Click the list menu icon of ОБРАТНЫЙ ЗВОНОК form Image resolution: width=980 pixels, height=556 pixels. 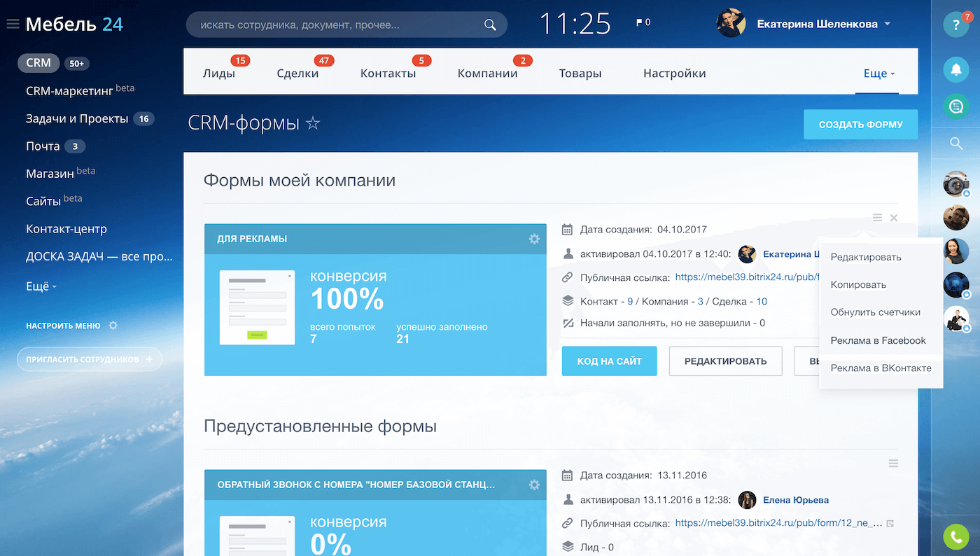pos(893,464)
